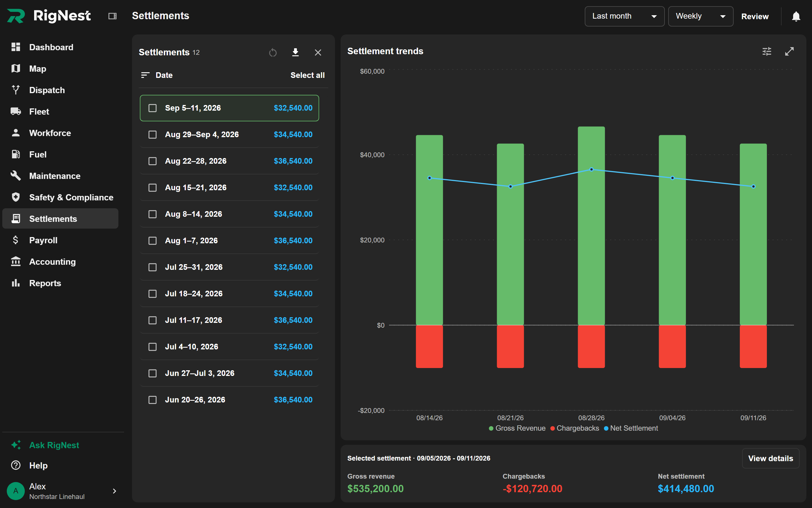Check the Aug 1–7, 2026 settlement
This screenshot has height=508, width=812.
pyautogui.click(x=153, y=241)
